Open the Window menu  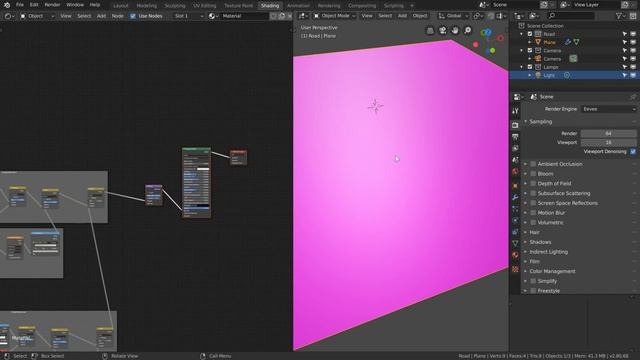pos(75,5)
